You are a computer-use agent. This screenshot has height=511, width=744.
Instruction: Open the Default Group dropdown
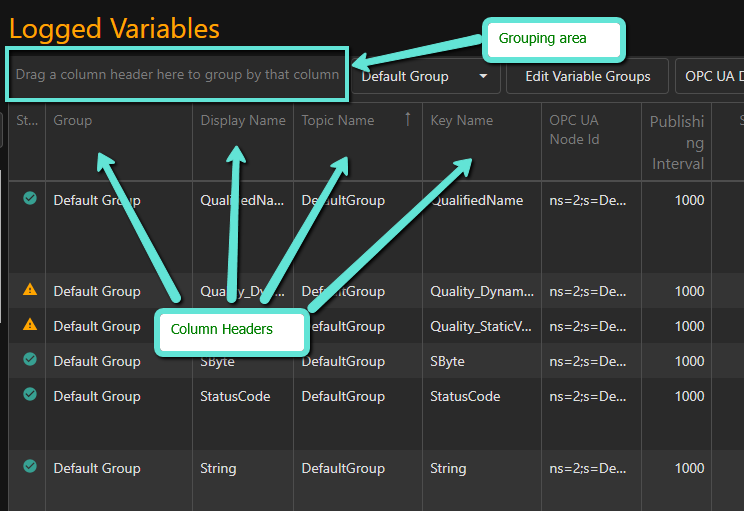pyautogui.click(x=425, y=76)
